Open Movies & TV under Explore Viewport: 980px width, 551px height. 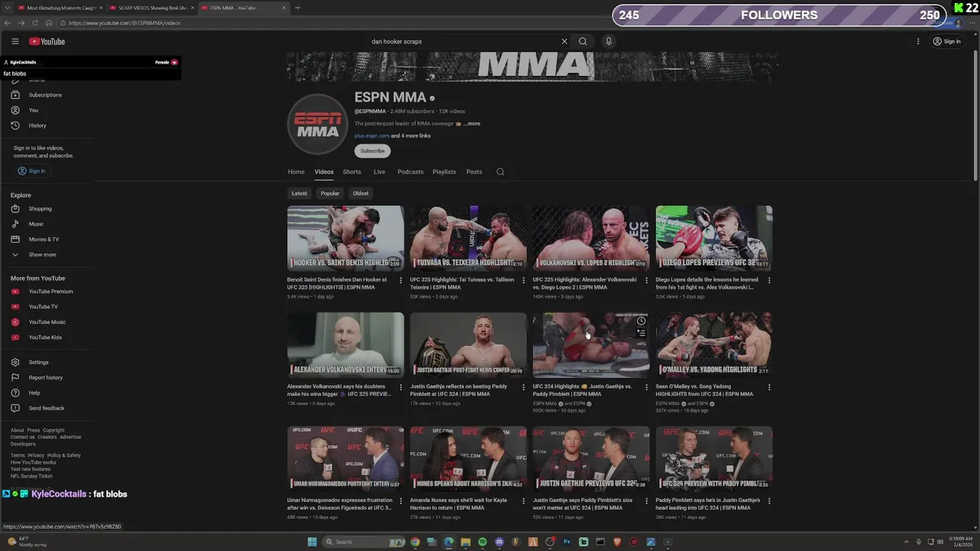coord(44,240)
